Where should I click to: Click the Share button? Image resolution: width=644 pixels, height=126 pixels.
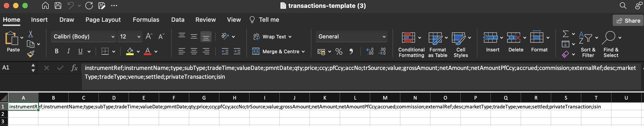pos(628,21)
